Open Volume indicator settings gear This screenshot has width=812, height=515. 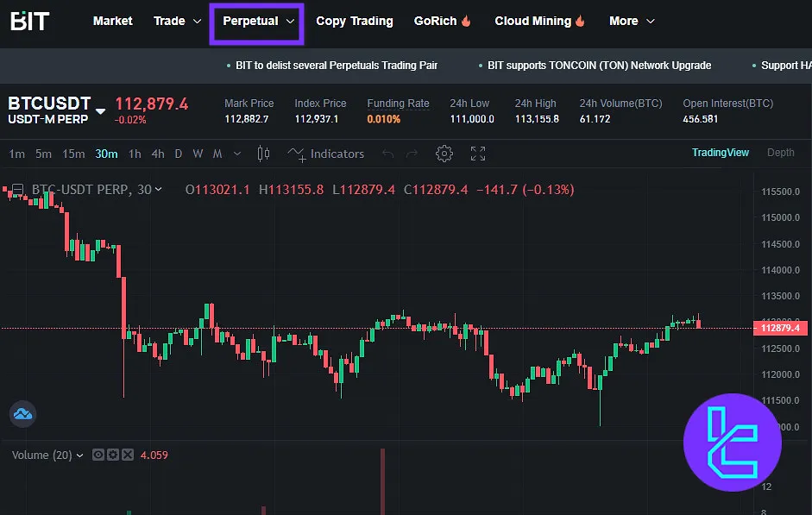[113, 455]
